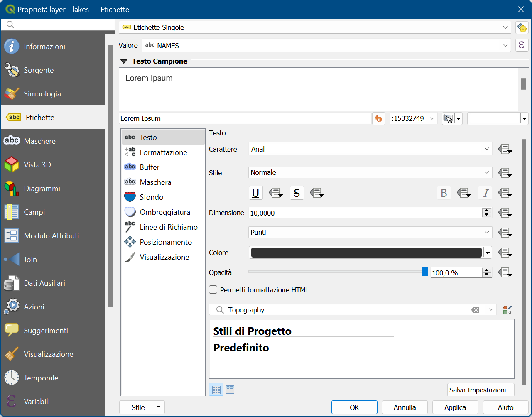The image size is (532, 417).
Task: Clear the Topography search text
Action: pyautogui.click(x=476, y=310)
